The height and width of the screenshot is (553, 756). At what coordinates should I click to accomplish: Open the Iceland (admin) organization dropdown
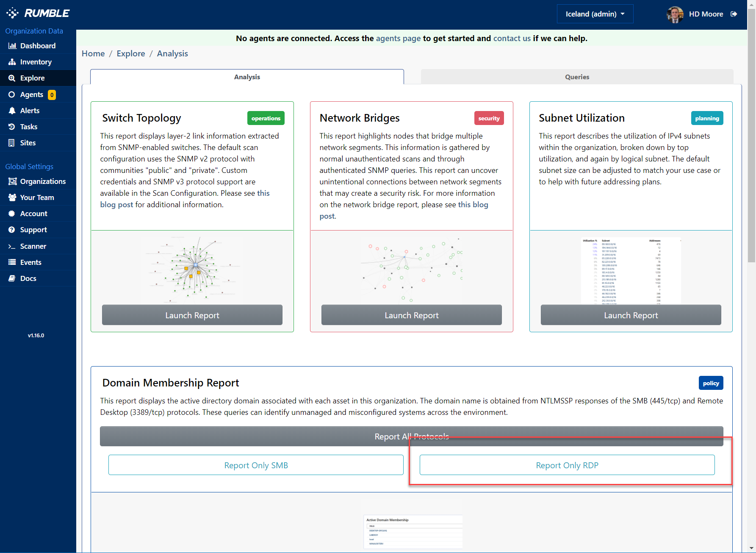(x=595, y=14)
